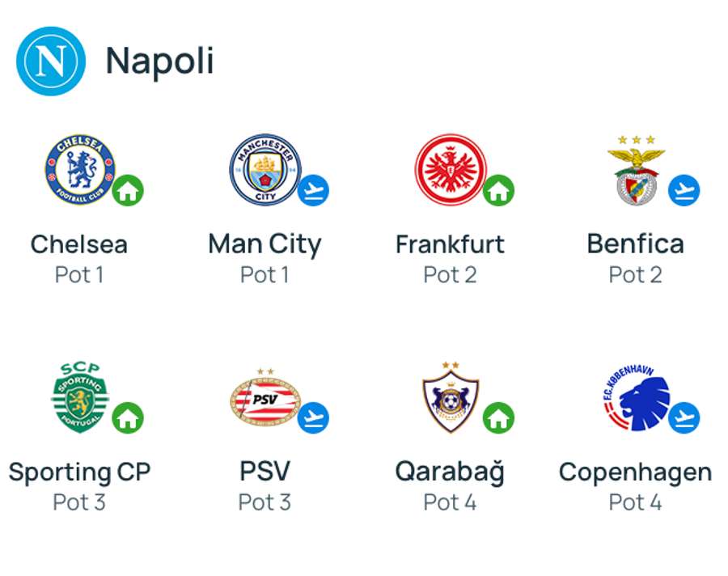Screen dimensions: 728x576
Task: Click the green home badge beside Qarabağ
Action: point(498,417)
